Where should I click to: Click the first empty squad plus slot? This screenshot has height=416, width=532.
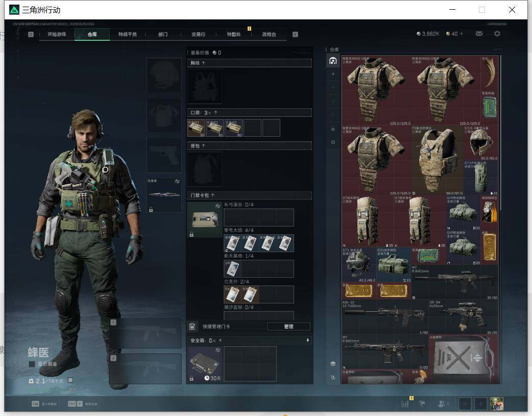[465, 404]
